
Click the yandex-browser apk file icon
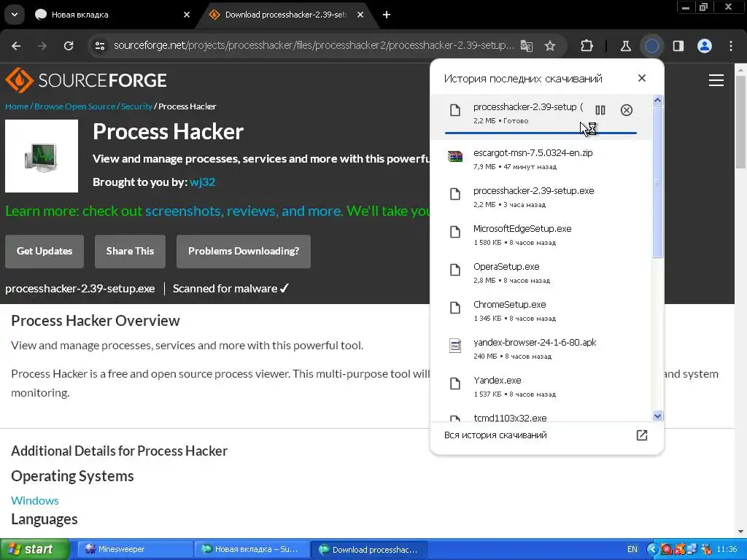pyautogui.click(x=455, y=345)
